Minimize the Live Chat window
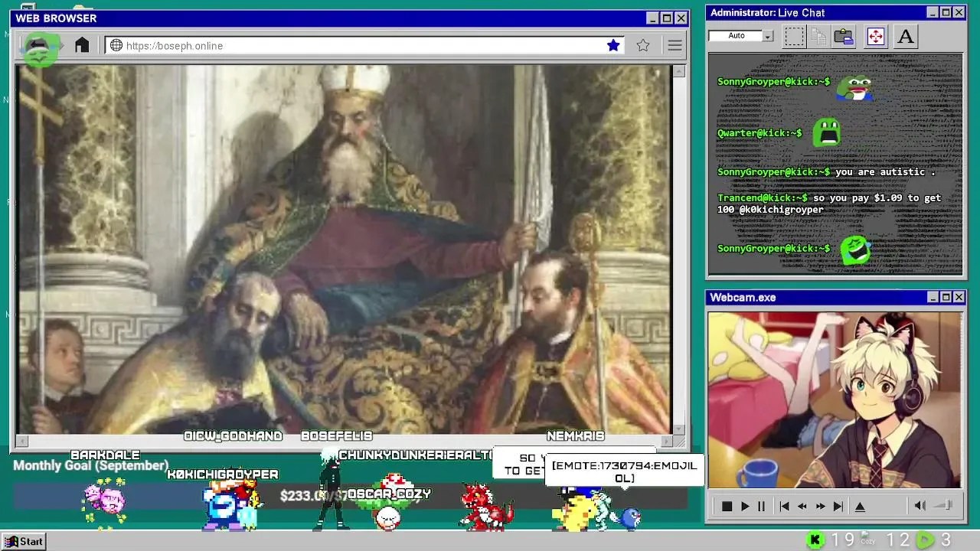Image resolution: width=980 pixels, height=551 pixels. pos(932,12)
